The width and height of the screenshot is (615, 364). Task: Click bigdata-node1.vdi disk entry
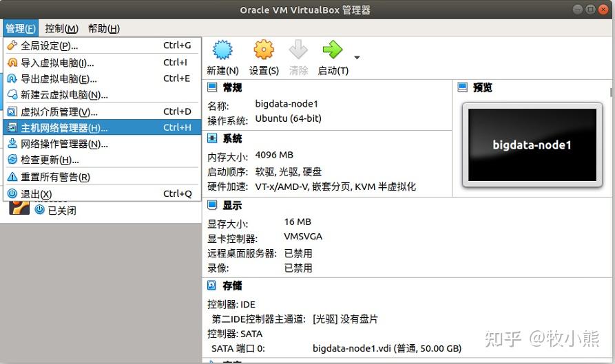(387, 348)
